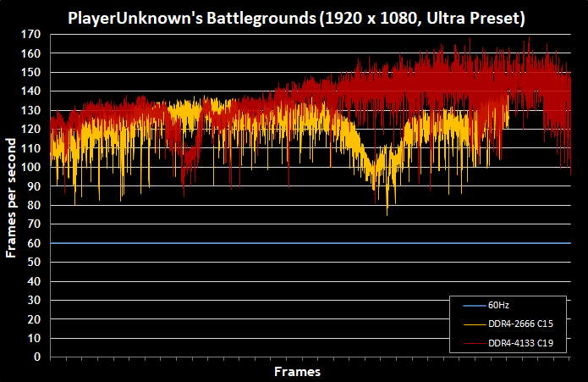Click the 10 y-axis value

point(34,338)
